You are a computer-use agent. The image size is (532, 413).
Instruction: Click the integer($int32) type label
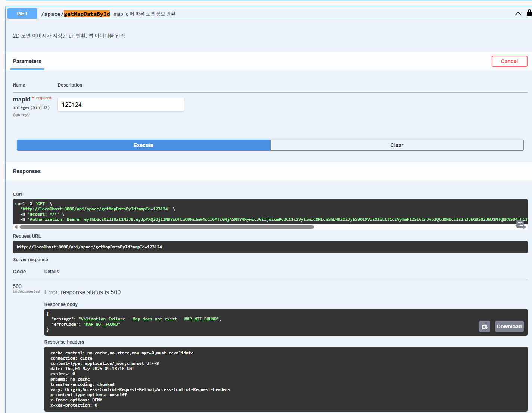31,107
